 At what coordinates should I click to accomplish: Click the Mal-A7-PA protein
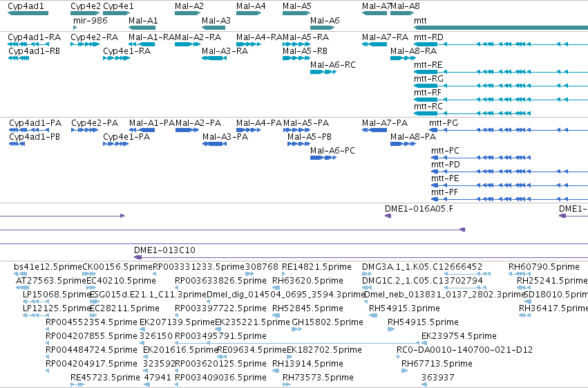tap(374, 130)
